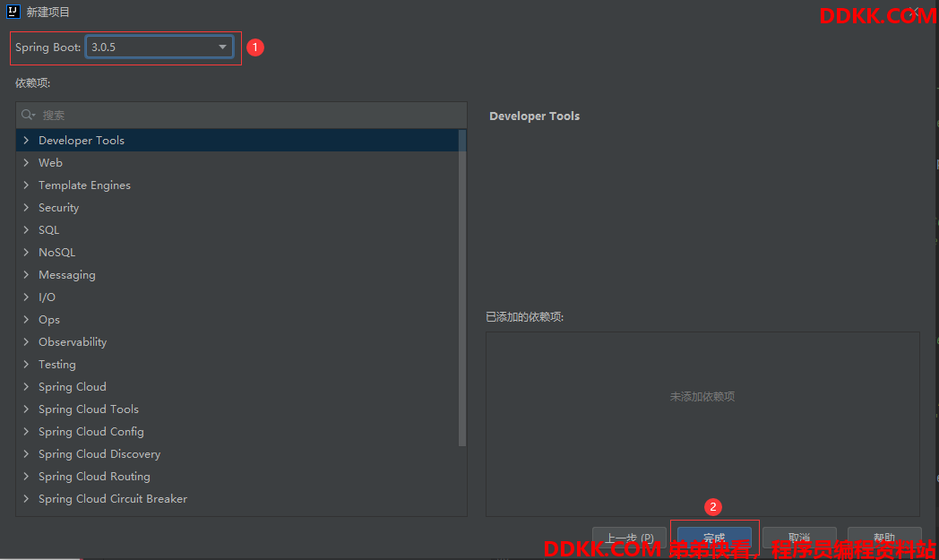Expand the SQL category chevron
The height and width of the screenshot is (560, 939).
pyautogui.click(x=26, y=230)
